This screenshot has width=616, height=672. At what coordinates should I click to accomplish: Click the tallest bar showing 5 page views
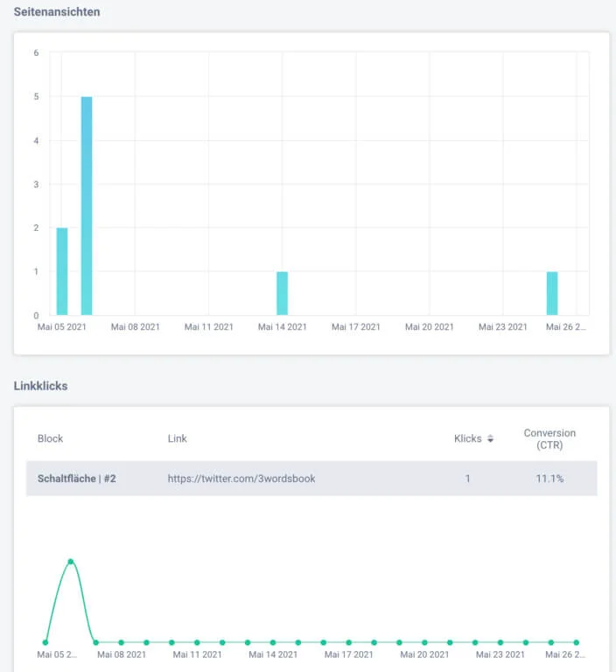[x=87, y=206]
